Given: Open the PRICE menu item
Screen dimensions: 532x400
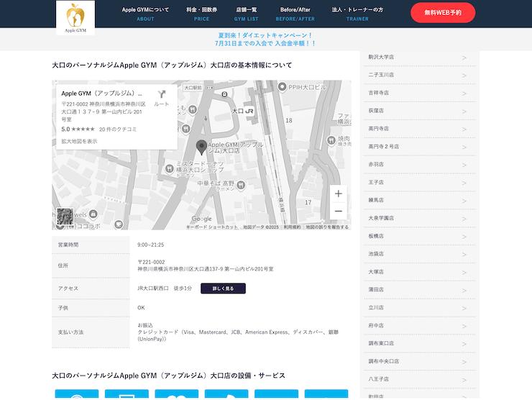Looking at the screenshot, I should (201, 14).
